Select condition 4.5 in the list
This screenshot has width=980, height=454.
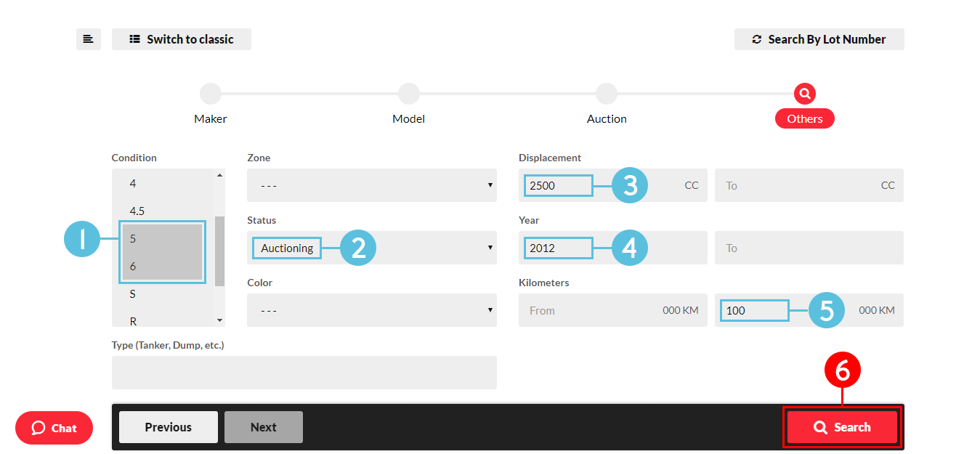(x=137, y=211)
